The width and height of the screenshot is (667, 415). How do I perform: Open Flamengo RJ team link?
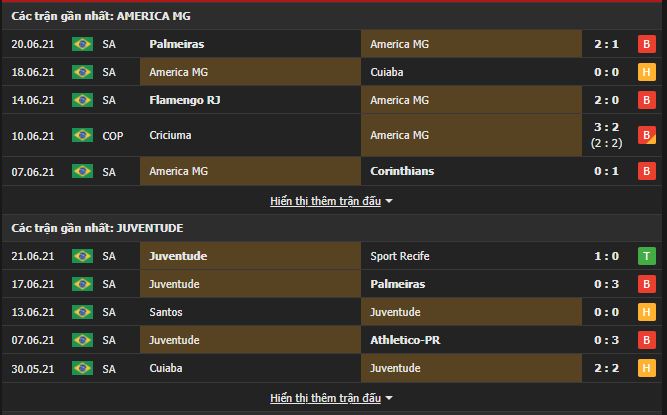coord(185,100)
